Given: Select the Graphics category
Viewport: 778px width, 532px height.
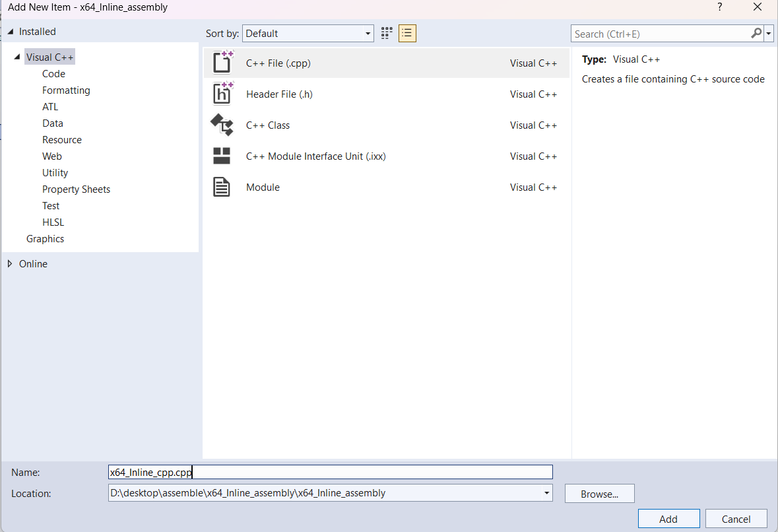Looking at the screenshot, I should click(45, 238).
